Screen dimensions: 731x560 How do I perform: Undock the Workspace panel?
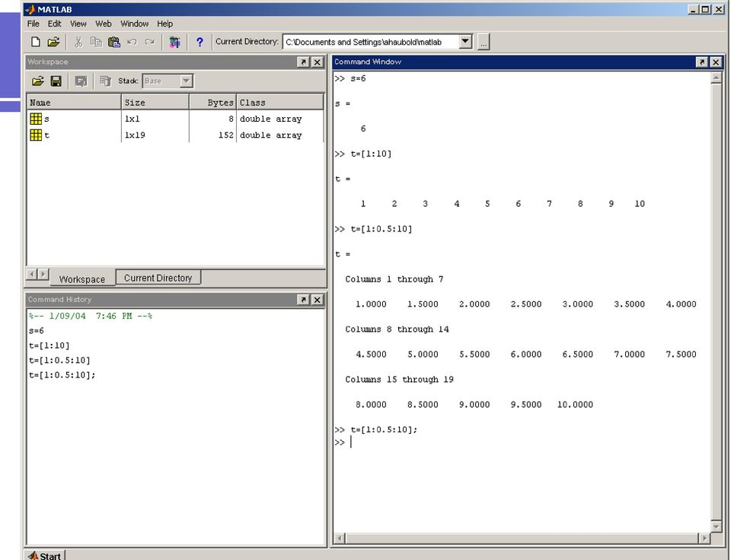303,62
